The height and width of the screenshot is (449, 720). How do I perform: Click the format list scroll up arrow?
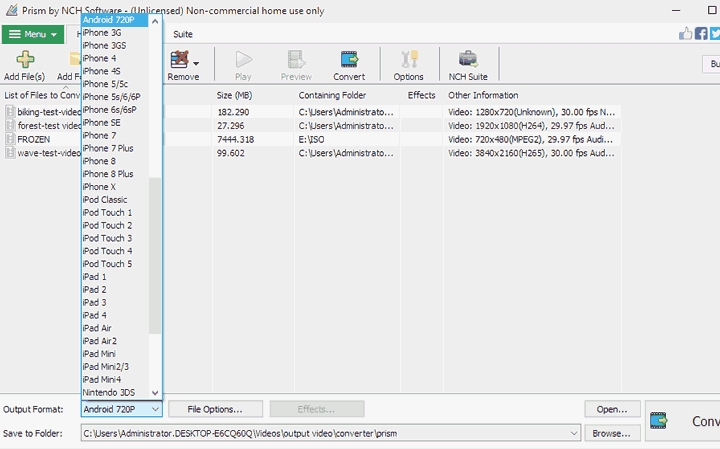click(155, 21)
